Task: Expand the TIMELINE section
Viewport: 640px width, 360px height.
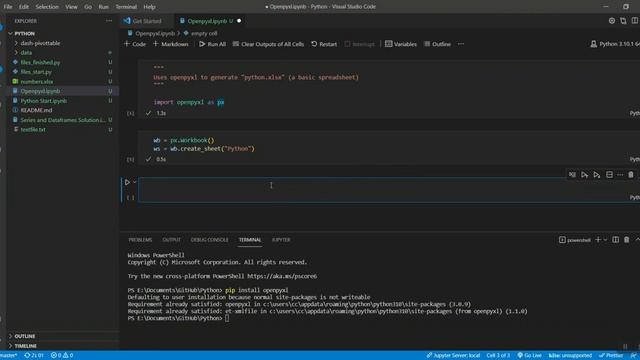Action: point(25,346)
